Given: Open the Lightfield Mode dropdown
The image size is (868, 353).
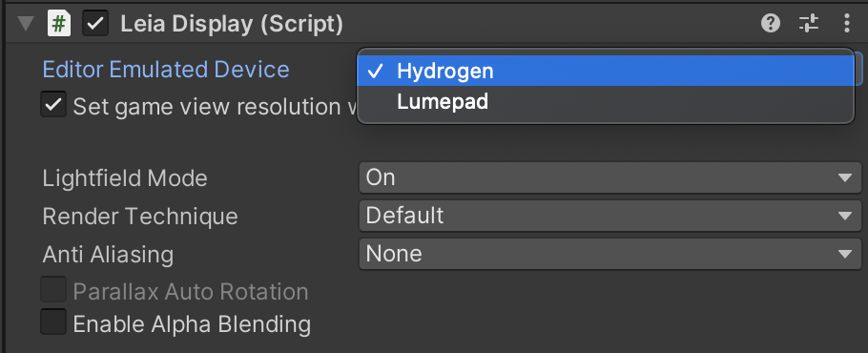Looking at the screenshot, I should [610, 177].
